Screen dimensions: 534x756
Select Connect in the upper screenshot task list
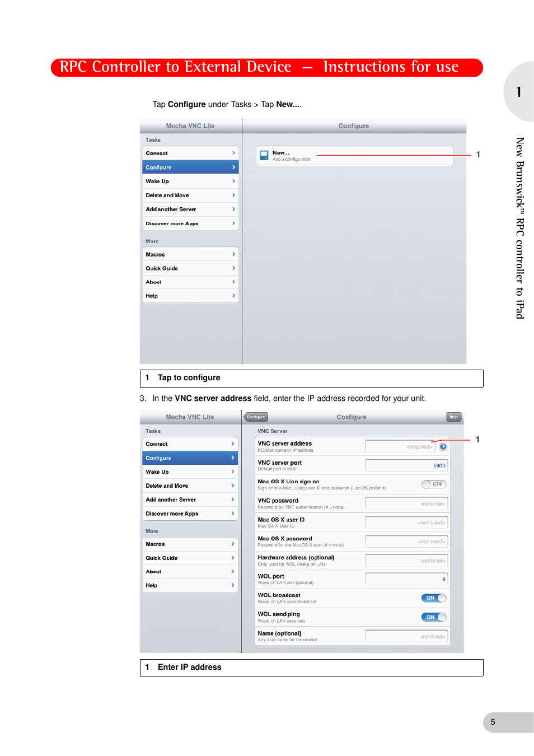[190, 153]
